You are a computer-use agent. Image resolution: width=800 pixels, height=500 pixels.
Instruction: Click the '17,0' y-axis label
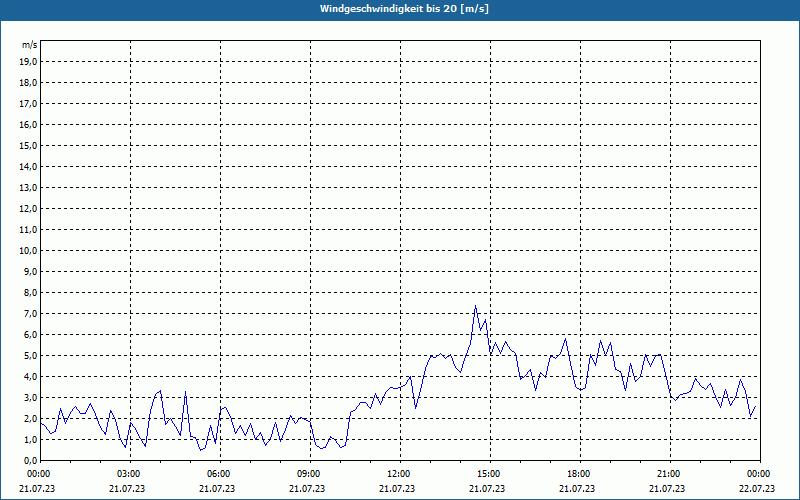pyautogui.click(x=29, y=104)
